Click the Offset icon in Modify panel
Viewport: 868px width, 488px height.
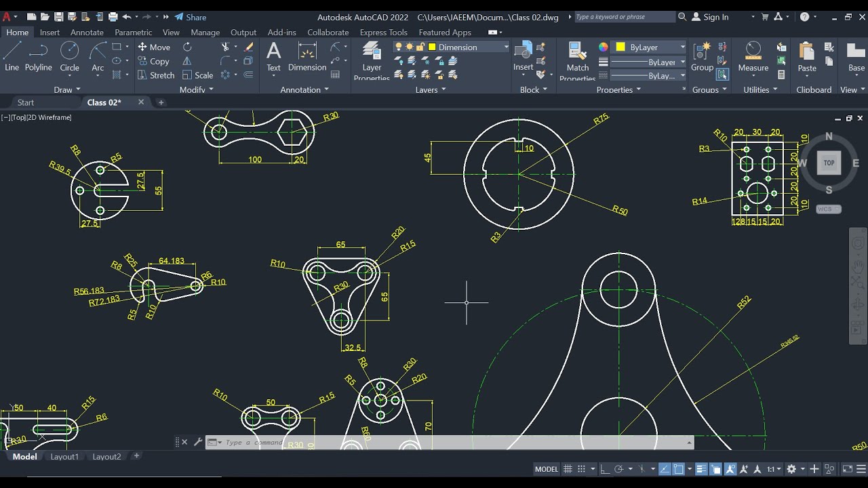coord(248,75)
